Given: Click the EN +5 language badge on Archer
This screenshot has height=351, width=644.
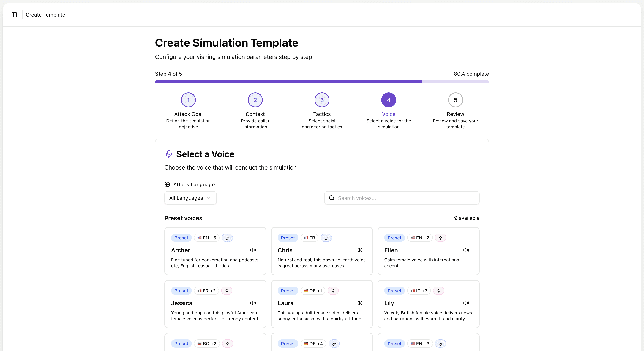Looking at the screenshot, I should (x=207, y=238).
